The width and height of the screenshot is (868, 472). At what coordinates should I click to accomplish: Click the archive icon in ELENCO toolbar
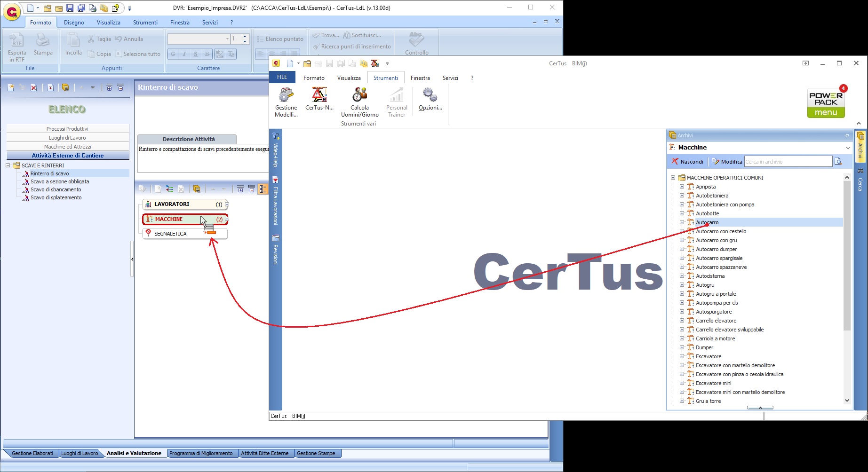pos(65,87)
